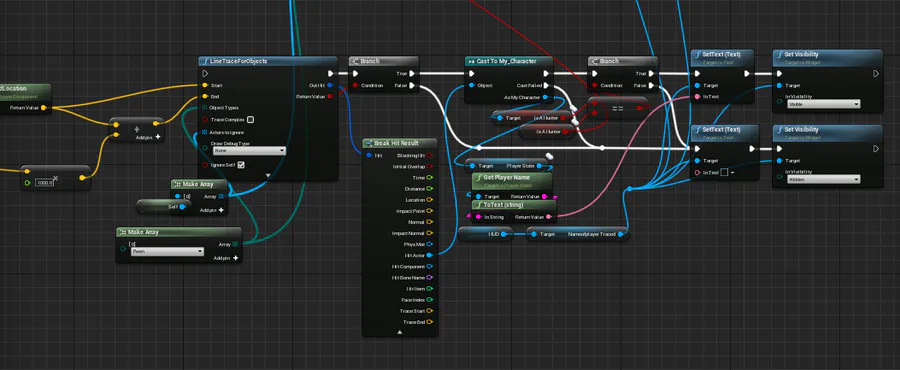Click the Face Index output pin
The width and height of the screenshot is (900, 370).
click(x=429, y=300)
